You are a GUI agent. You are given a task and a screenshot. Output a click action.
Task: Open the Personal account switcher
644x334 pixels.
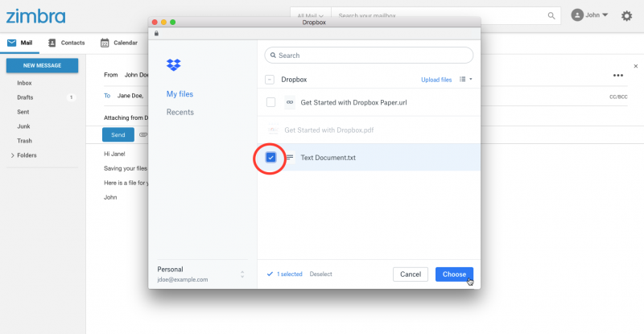tap(242, 274)
